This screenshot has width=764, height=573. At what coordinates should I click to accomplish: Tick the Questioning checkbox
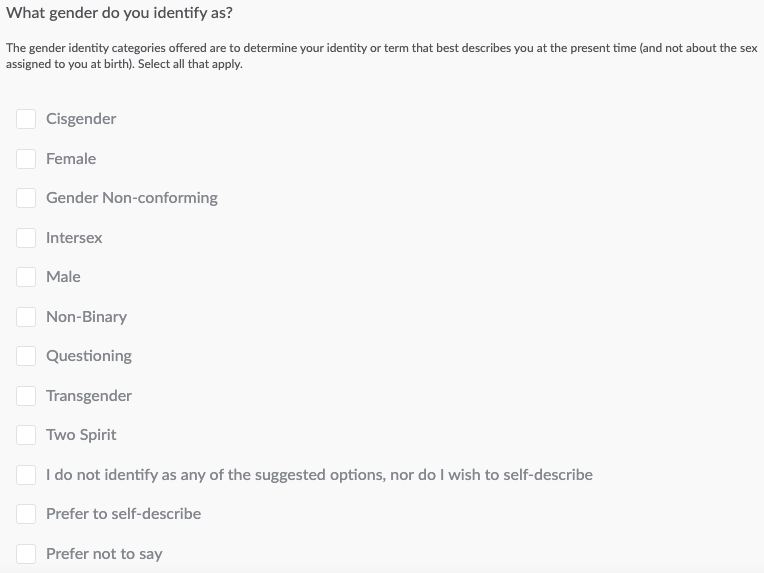[26, 356]
